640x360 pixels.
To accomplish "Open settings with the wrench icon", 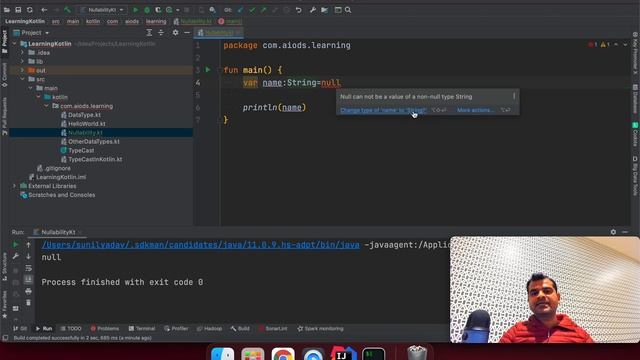I will 313,10.
